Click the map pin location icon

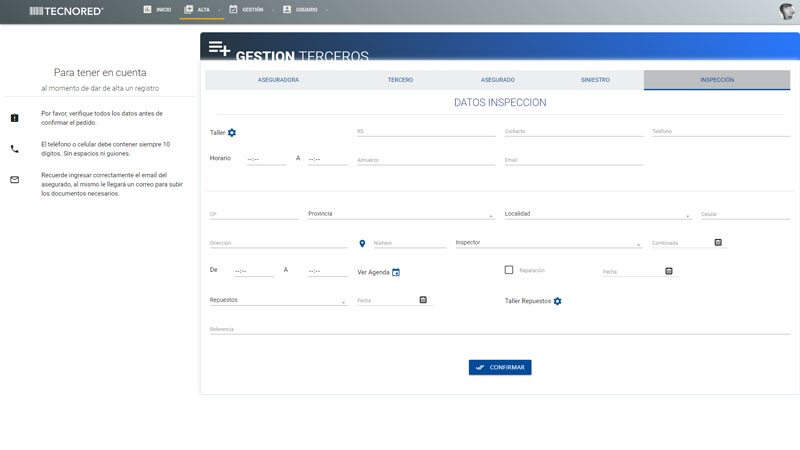(362, 243)
